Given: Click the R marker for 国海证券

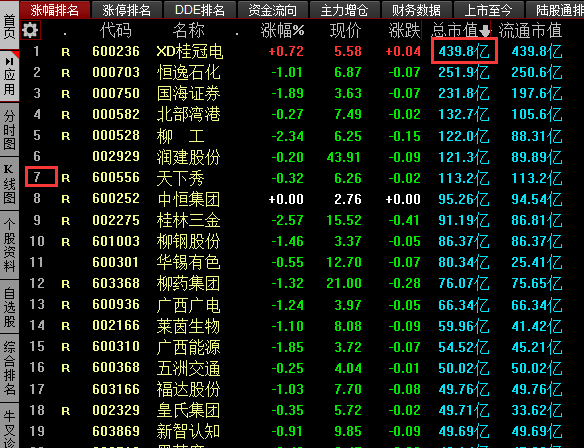Looking at the screenshot, I should coord(66,94).
